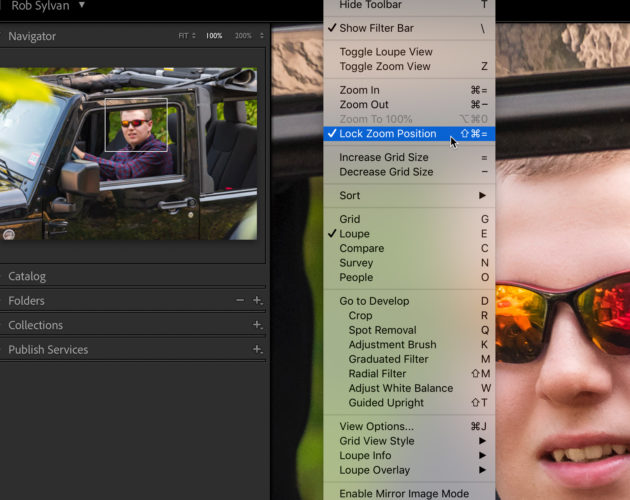Viewport: 630px width, 500px height.
Task: Select Loupe view mode
Action: coord(409,234)
